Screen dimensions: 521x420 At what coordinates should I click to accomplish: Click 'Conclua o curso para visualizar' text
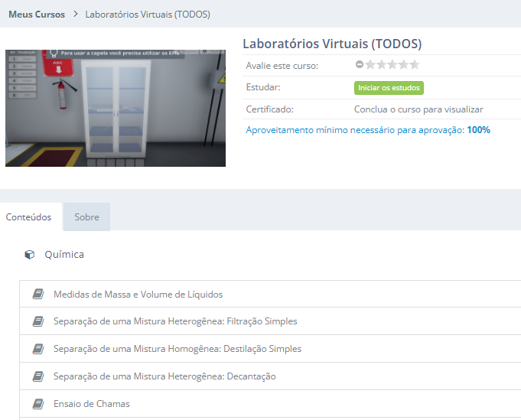coord(418,109)
